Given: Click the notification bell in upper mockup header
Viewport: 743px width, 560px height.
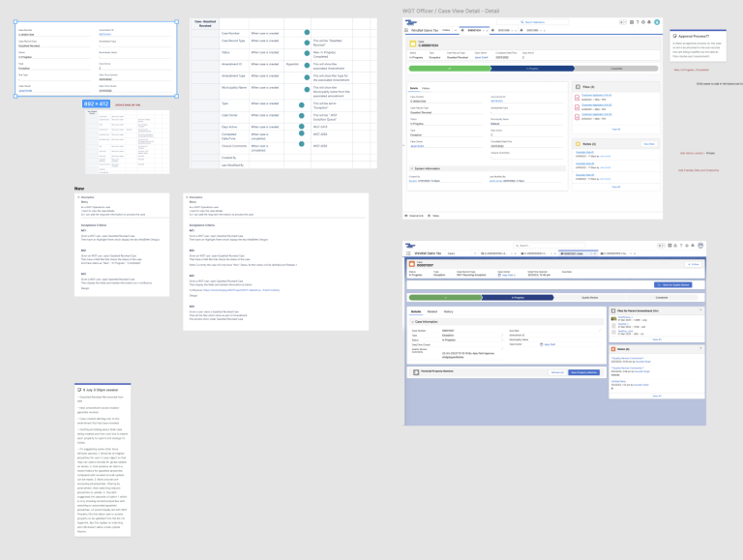Looking at the screenshot, I should coord(649,22).
